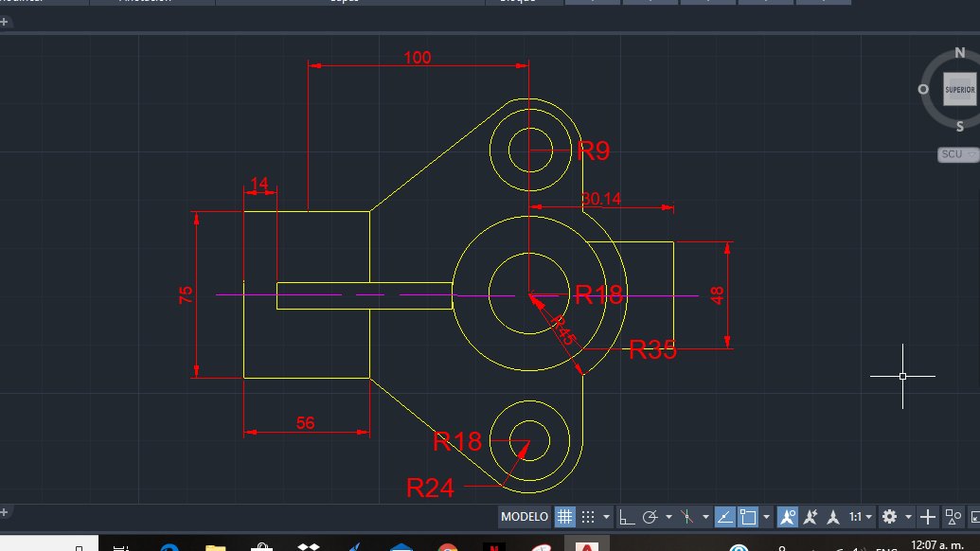Click S on the ViewCube compass

[x=960, y=127]
